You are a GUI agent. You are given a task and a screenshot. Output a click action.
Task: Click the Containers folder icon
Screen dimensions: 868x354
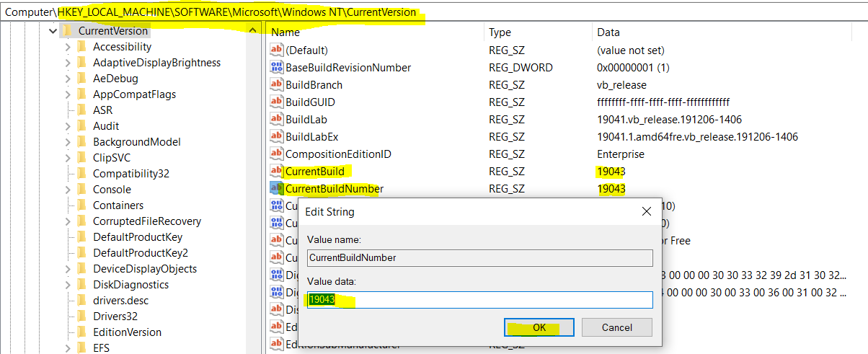coord(81,205)
